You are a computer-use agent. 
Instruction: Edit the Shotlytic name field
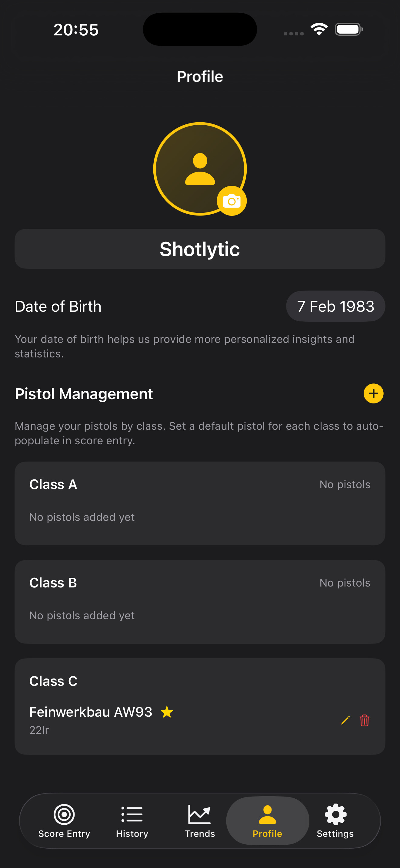(x=200, y=249)
